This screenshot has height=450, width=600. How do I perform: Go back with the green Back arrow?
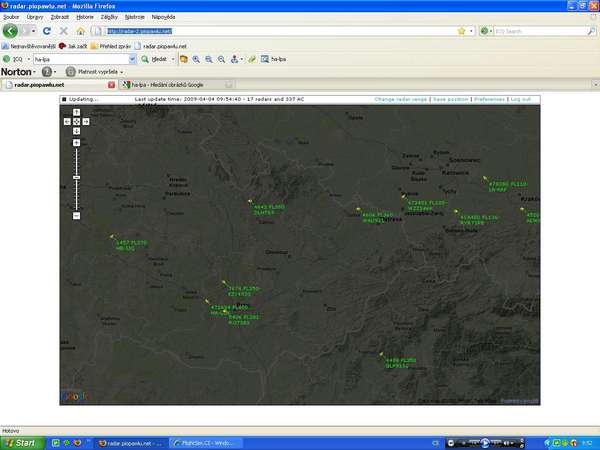[x=10, y=31]
